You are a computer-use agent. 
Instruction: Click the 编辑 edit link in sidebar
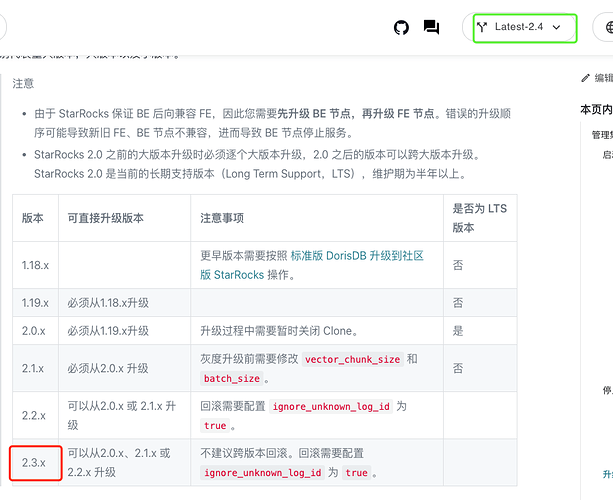click(x=604, y=78)
